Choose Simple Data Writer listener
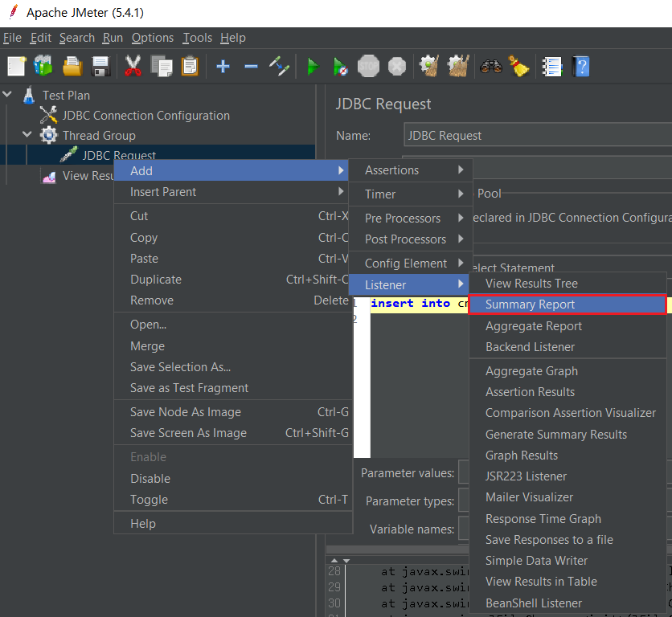 point(568,561)
